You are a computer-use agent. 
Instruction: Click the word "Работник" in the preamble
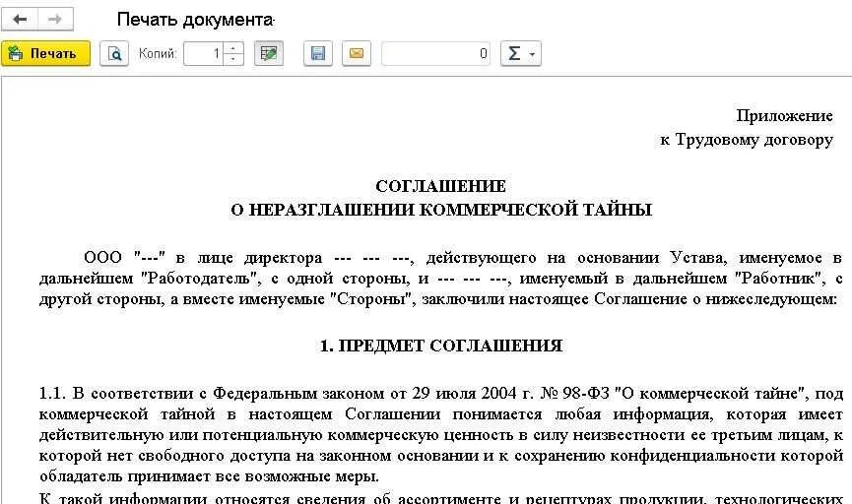click(778, 279)
